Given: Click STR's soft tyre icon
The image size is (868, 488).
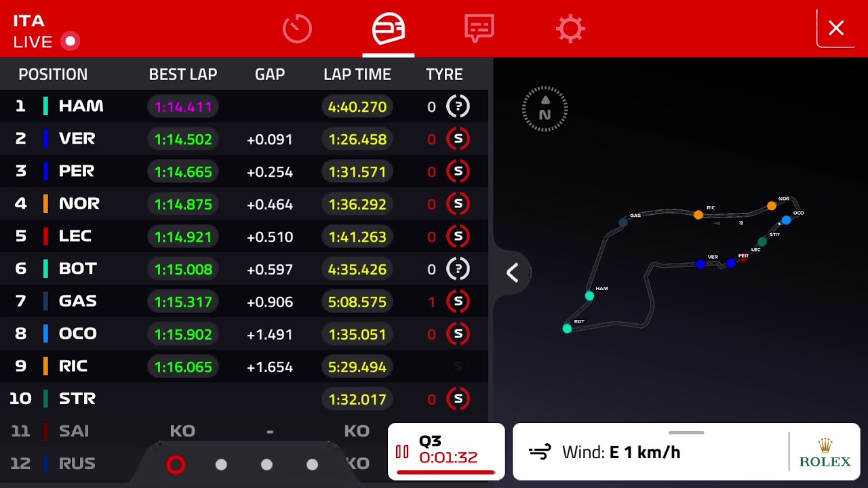Looking at the screenshot, I should [x=458, y=399].
